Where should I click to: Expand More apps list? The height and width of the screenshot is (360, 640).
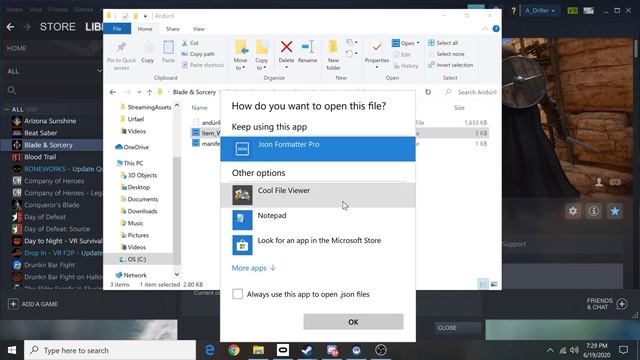point(254,268)
